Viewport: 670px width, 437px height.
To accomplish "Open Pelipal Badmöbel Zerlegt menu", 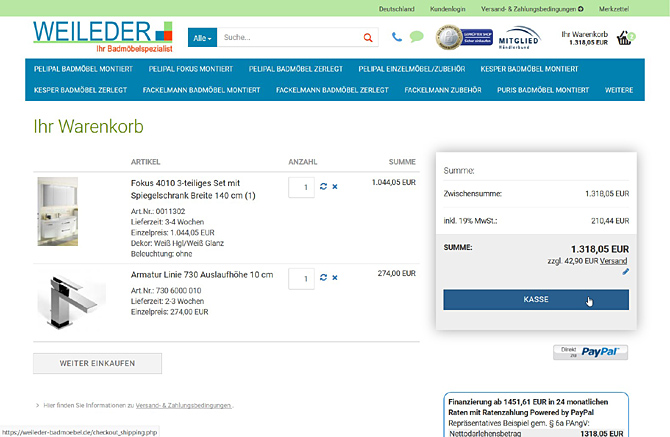I will click(296, 69).
